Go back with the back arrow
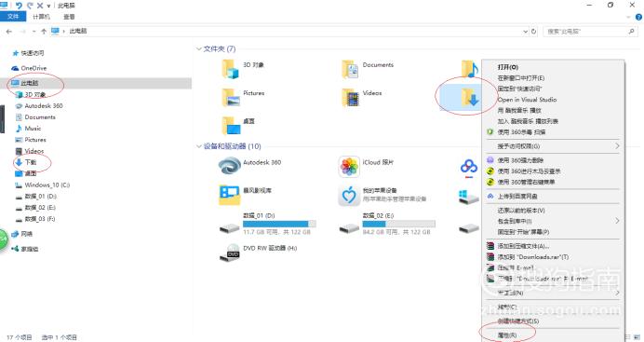The width and height of the screenshot is (644, 342). 9,32
